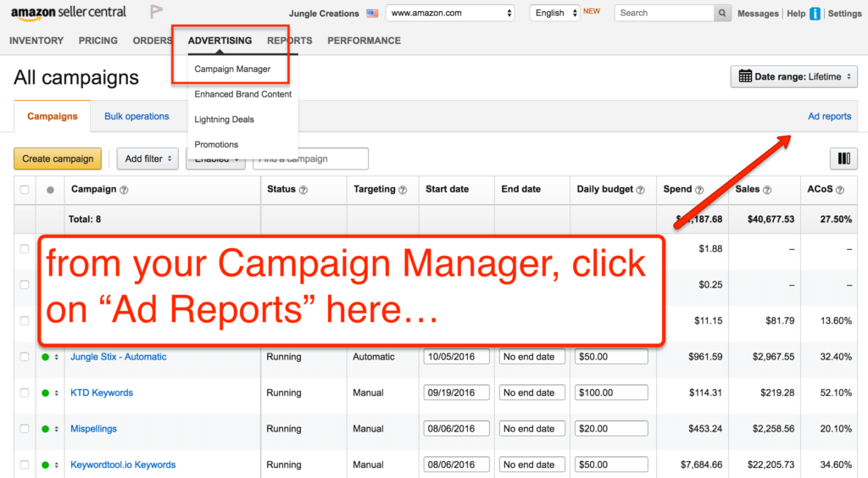Click the End date column header
The width and height of the screenshot is (868, 478).
(521, 189)
